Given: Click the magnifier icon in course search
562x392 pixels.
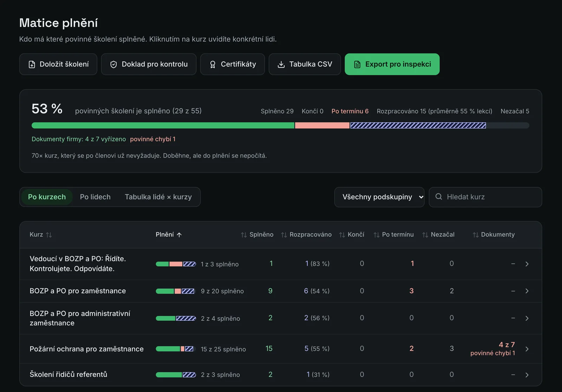Looking at the screenshot, I should 439,197.
